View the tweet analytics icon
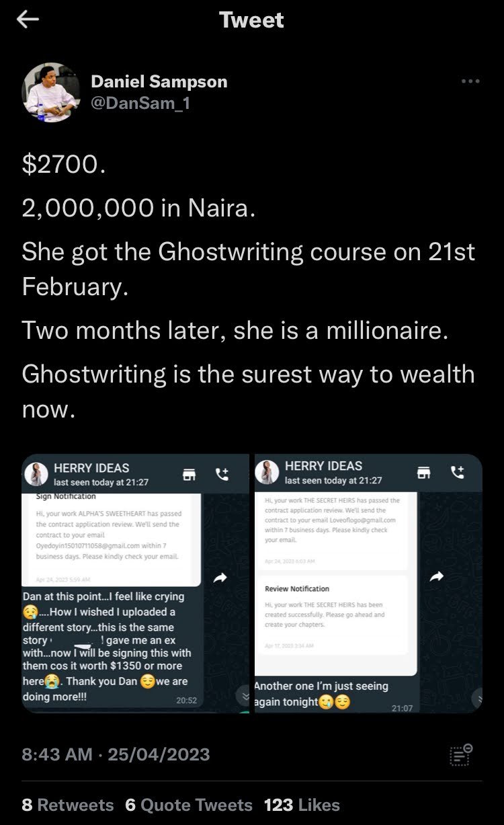504x825 pixels. point(460,754)
